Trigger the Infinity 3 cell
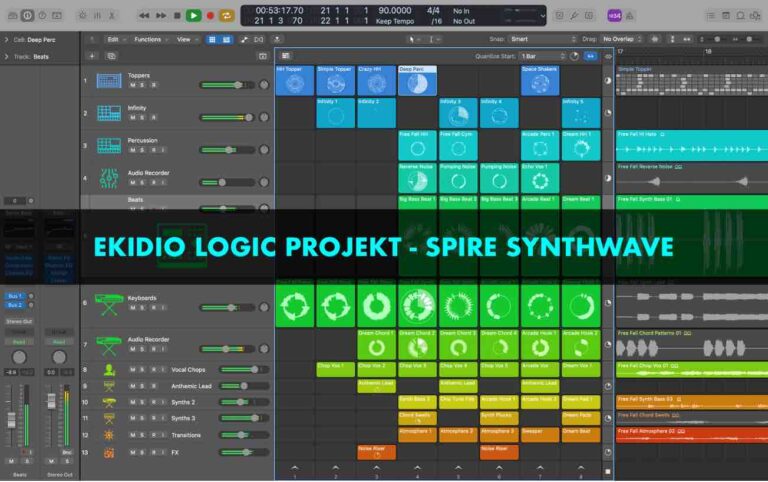Image resolution: width=768 pixels, height=482 pixels. [458, 113]
